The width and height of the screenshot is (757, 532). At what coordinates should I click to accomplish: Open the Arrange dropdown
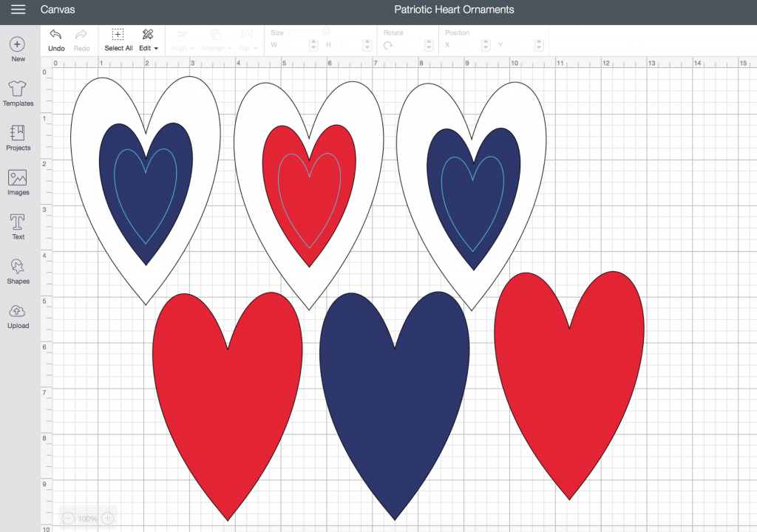(216, 41)
